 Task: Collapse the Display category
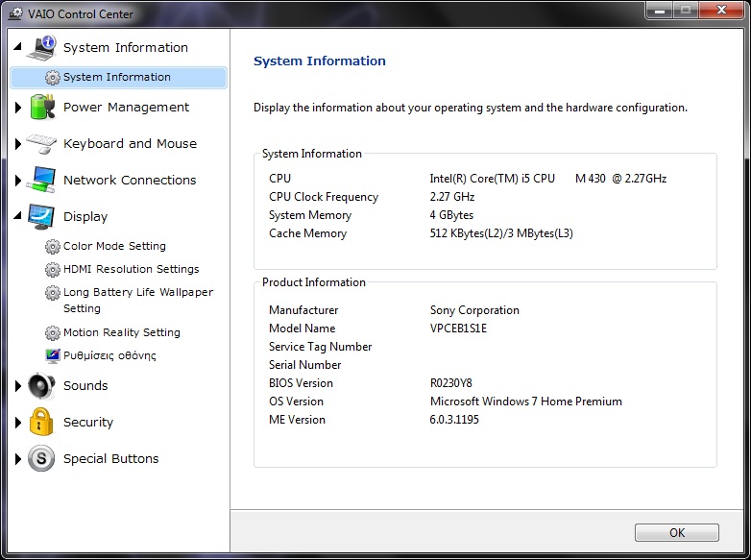click(x=17, y=215)
